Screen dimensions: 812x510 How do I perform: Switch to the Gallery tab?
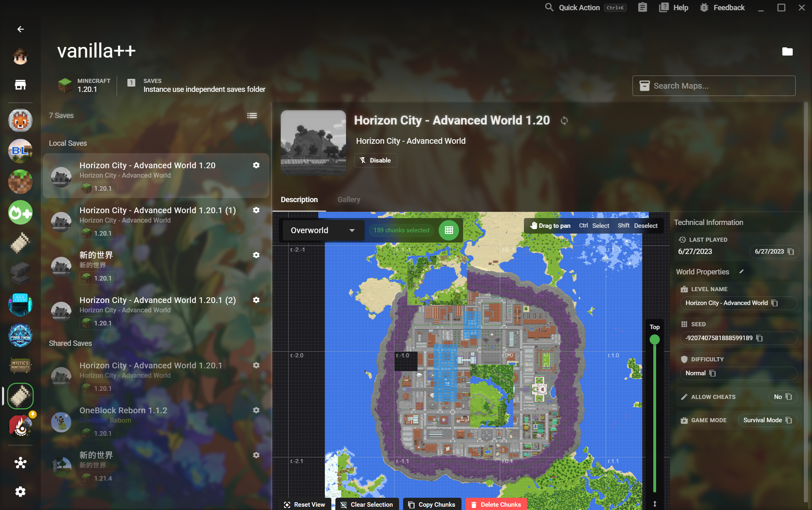tap(349, 200)
